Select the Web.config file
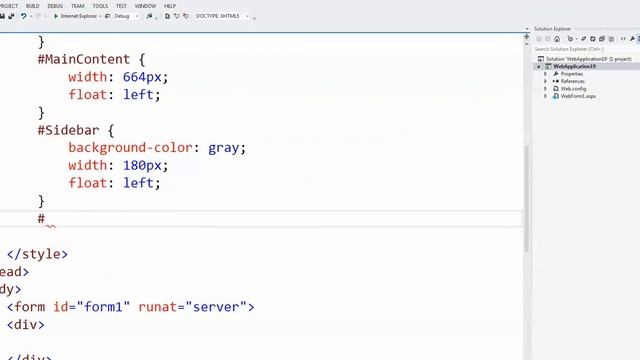The width and height of the screenshot is (640, 360). (573, 89)
